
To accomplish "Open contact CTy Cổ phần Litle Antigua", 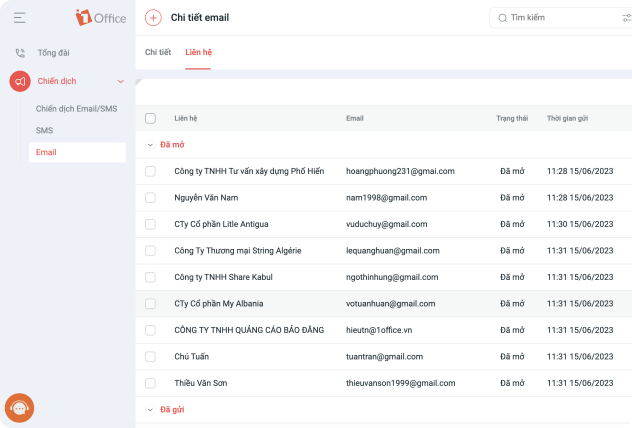I will (221, 224).
